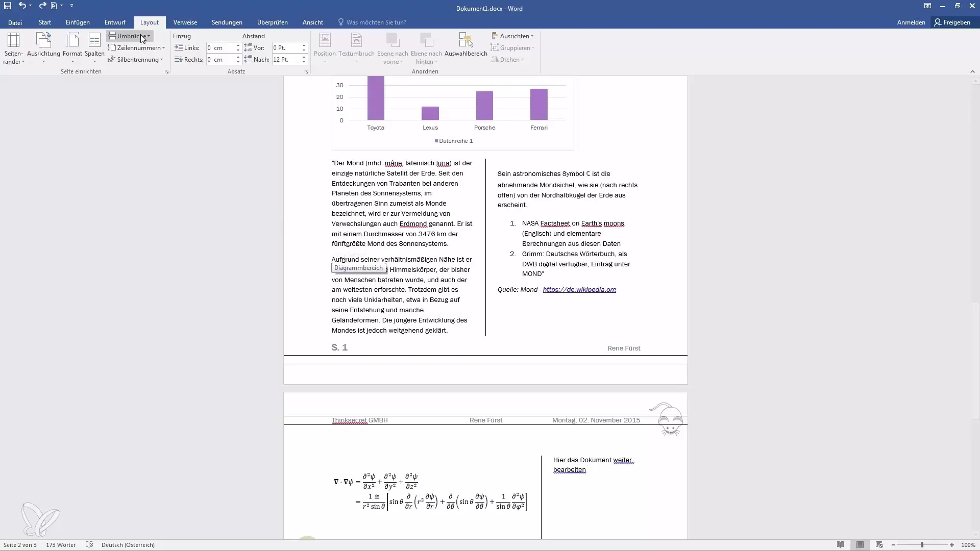Click the equation on page 3
980x551 pixels.
[431, 492]
